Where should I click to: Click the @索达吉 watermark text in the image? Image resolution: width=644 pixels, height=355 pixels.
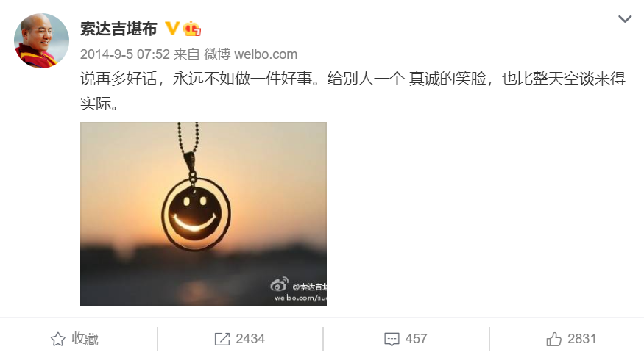click(309, 287)
